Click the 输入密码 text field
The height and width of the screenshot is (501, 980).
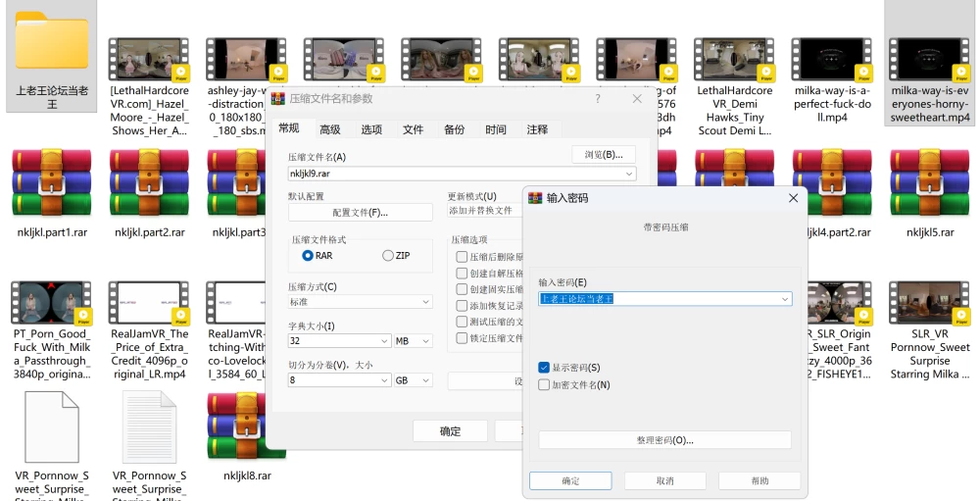[x=665, y=299]
